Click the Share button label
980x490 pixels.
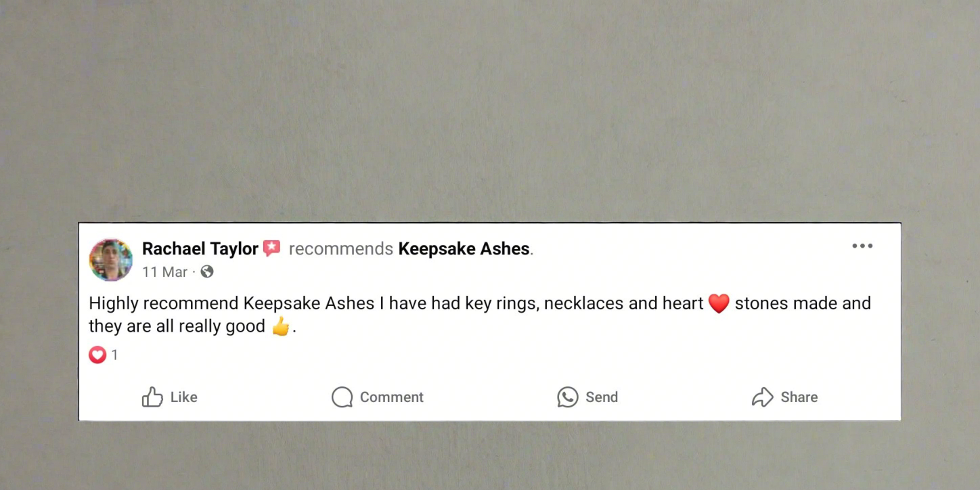click(799, 397)
